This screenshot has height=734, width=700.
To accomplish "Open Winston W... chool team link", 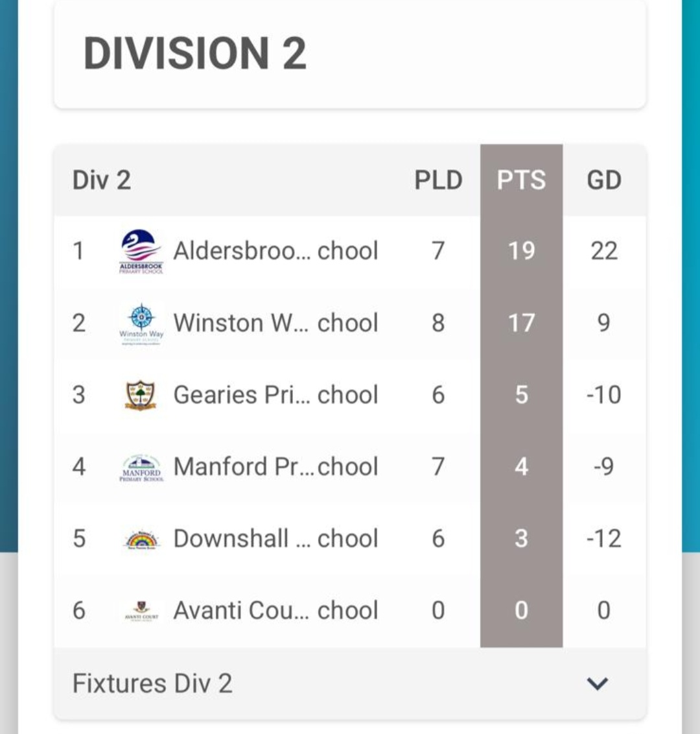I will (x=275, y=323).
